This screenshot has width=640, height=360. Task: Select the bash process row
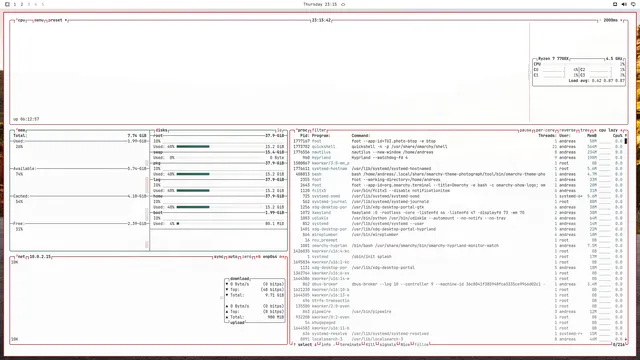click(458, 174)
